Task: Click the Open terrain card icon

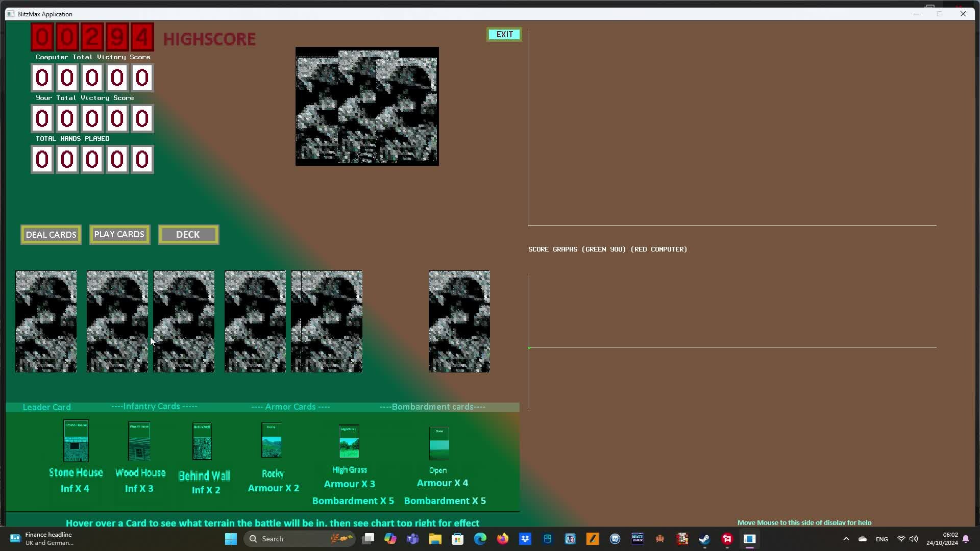Action: pyautogui.click(x=439, y=443)
